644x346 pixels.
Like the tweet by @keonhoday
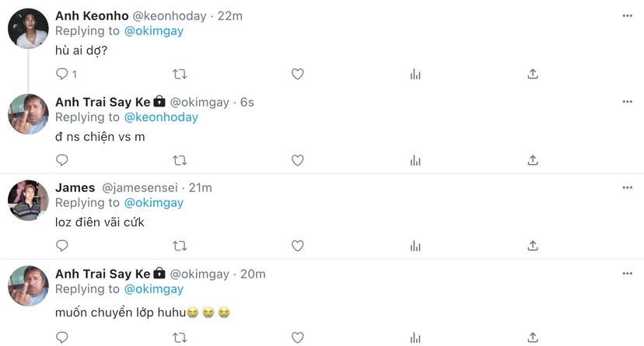(x=297, y=74)
